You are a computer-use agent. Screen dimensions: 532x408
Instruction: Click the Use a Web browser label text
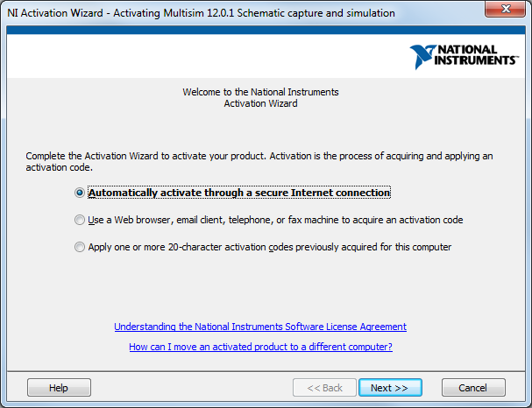pyautogui.click(x=275, y=220)
